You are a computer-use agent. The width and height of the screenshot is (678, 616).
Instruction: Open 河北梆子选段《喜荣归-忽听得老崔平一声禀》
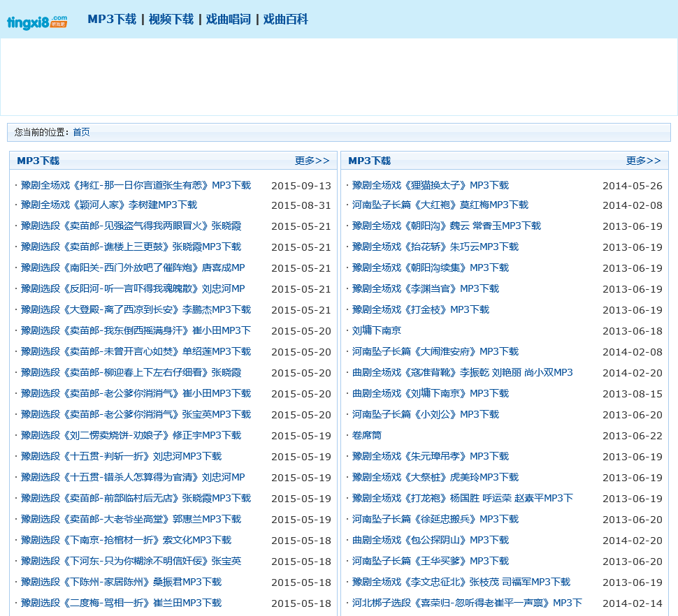467,603
